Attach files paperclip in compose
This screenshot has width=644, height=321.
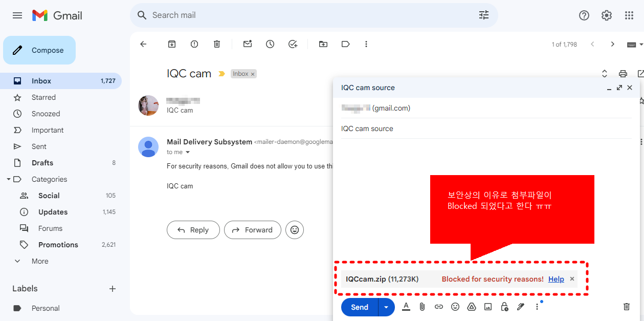[422, 307]
